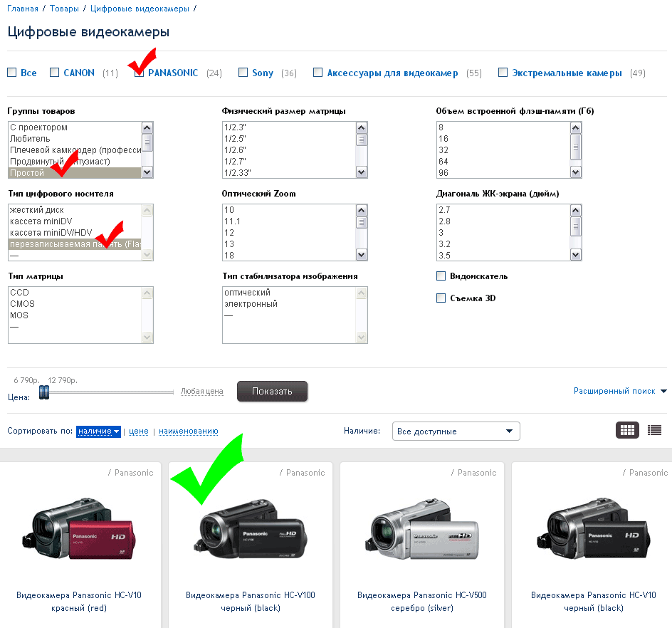Open 'Видеокамера Panasonic HC-V10 красный' title link
This screenshot has height=628, width=672.
(x=79, y=602)
